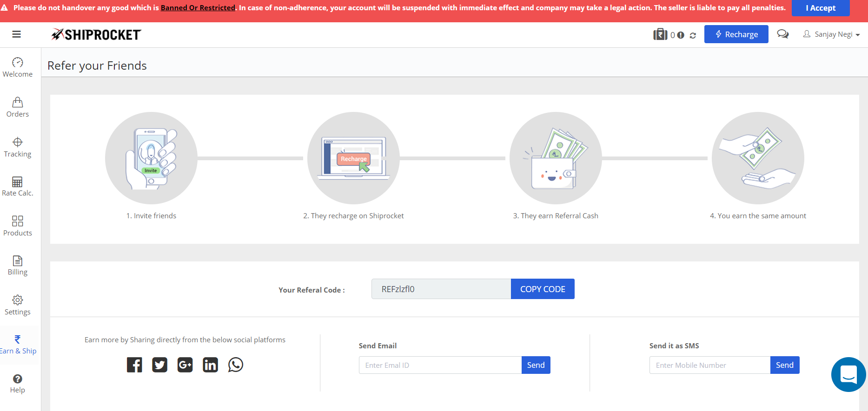Open the Banned Or Restricted link

tap(198, 8)
